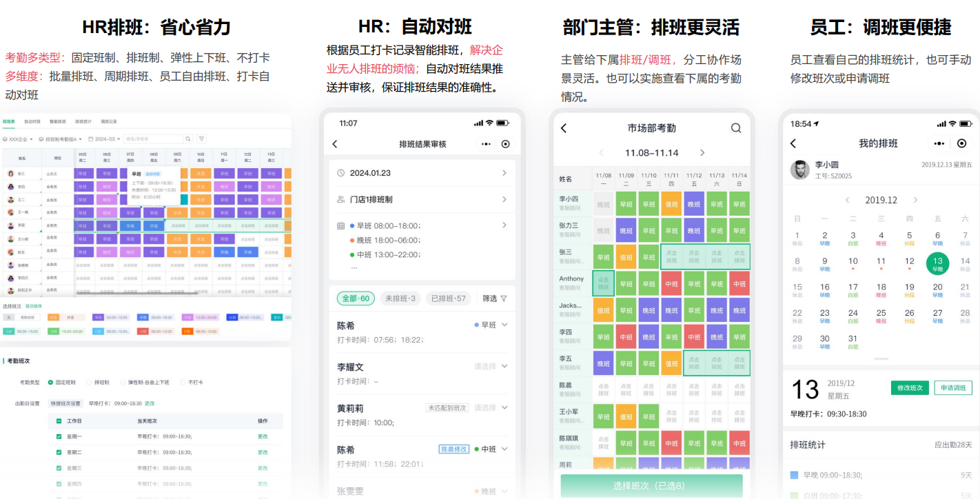Go to next month after 2019.12
Viewport: 980px width, 499px height.
[915, 200]
